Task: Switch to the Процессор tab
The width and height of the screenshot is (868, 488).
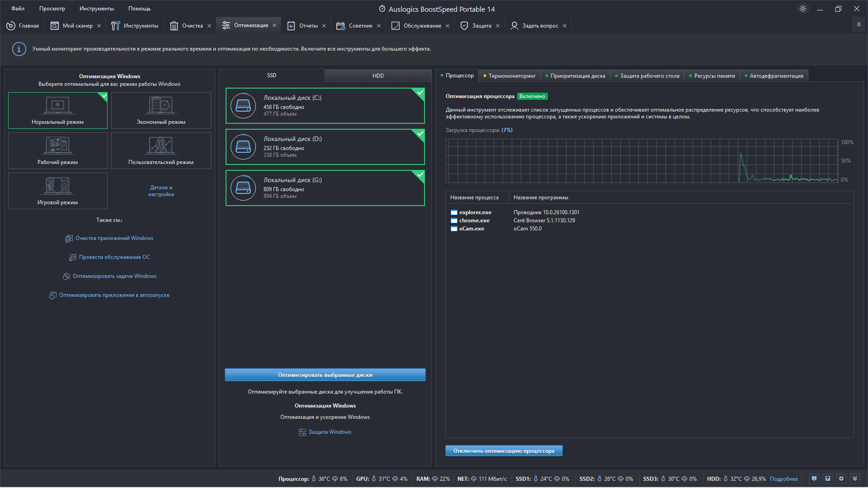Action: point(457,75)
